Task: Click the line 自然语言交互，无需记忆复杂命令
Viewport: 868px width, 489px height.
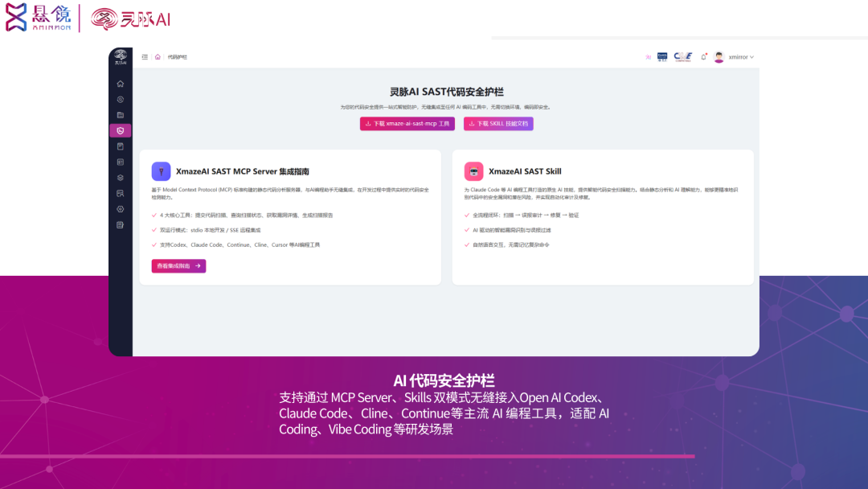Action: coord(511,244)
